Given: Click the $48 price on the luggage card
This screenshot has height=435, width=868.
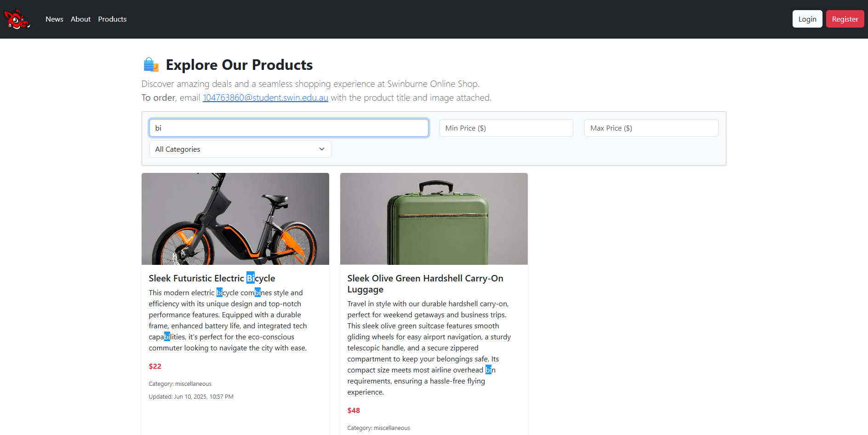Looking at the screenshot, I should 354,410.
